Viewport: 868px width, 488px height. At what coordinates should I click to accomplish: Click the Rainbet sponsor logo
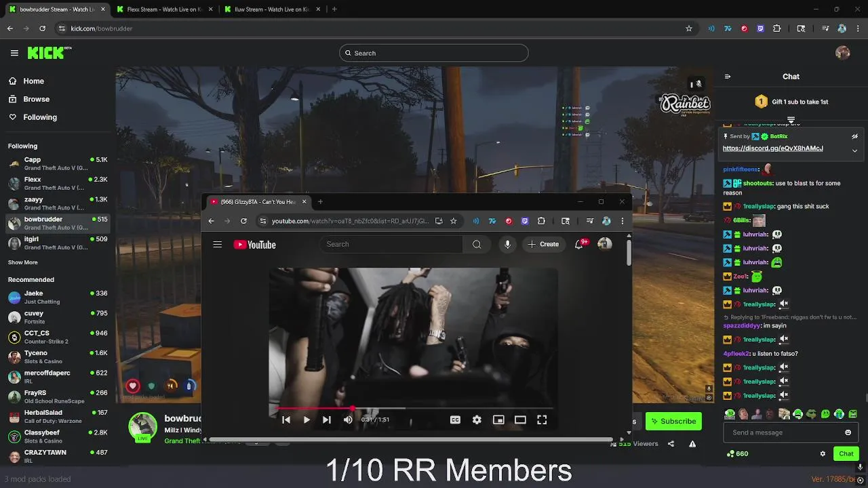685,104
